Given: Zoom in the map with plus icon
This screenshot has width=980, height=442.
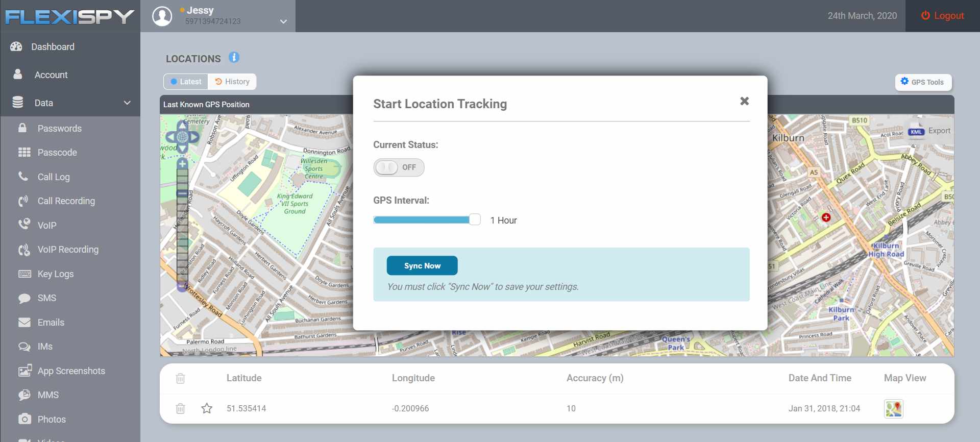Looking at the screenshot, I should point(182,163).
